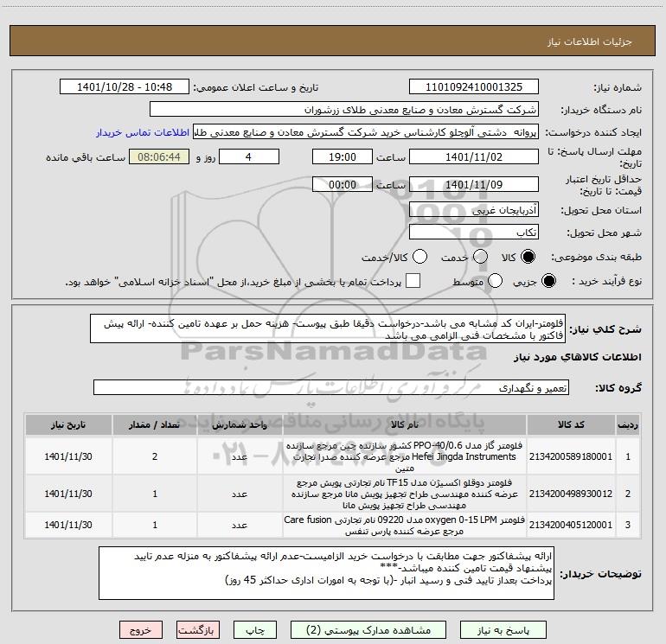
Task: Click the تاریخ نیاز column header
Action: [x=68, y=424]
